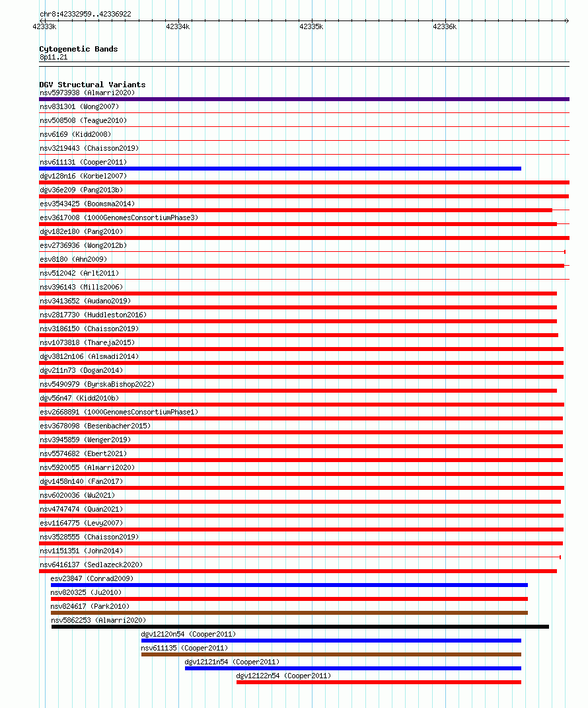Select nsv3945859 (Wenger2019) label
Viewport: 588px width, 708px height.
pos(85,440)
